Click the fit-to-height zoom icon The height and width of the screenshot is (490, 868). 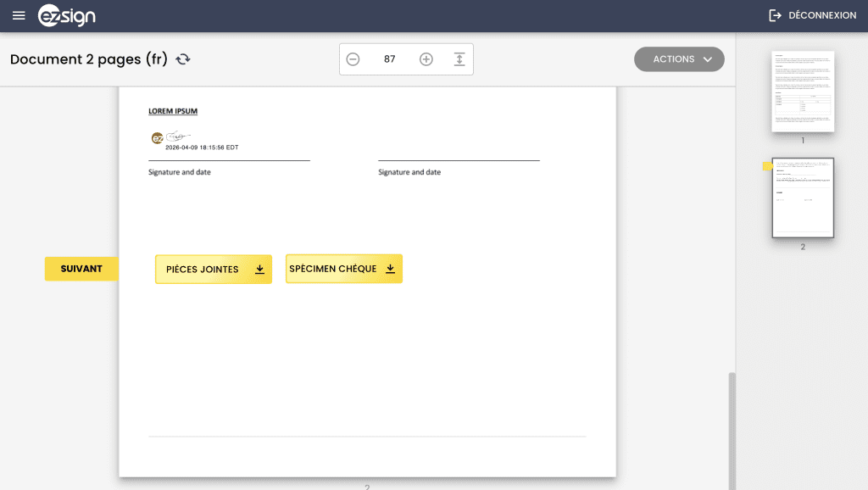pyautogui.click(x=459, y=59)
